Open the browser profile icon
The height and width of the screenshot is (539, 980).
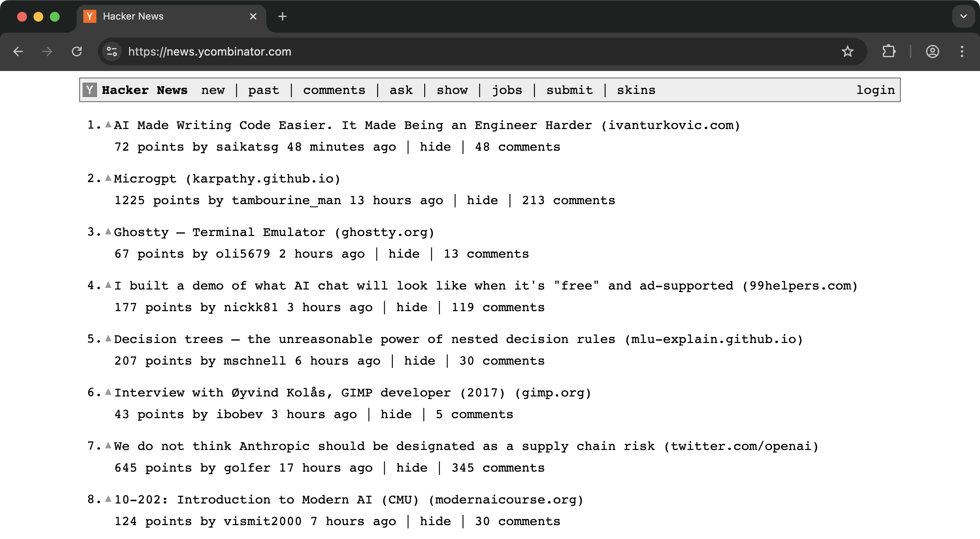point(932,51)
